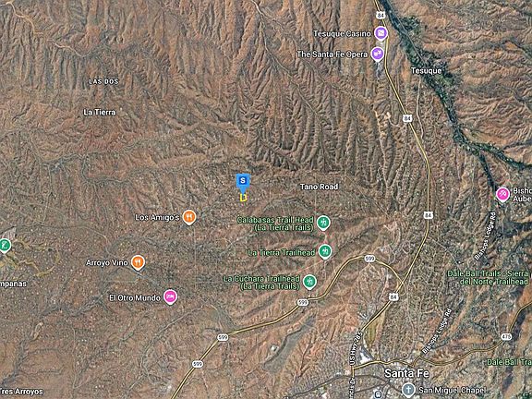
Task: Select the Tano Road map label
Action: (319, 187)
